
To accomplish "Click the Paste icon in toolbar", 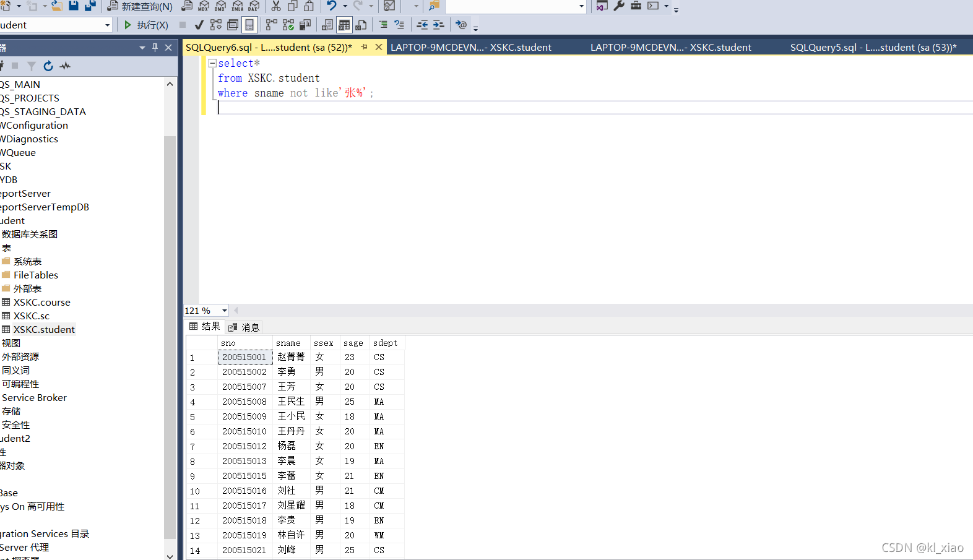I will coord(309,6).
